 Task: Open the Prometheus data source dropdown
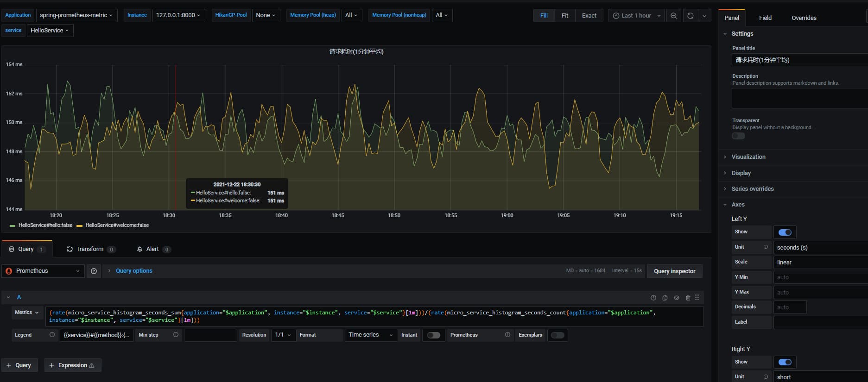pyautogui.click(x=43, y=271)
